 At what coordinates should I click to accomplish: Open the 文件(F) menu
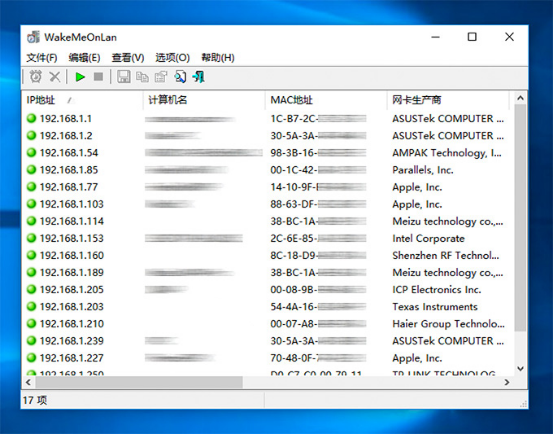tap(42, 58)
